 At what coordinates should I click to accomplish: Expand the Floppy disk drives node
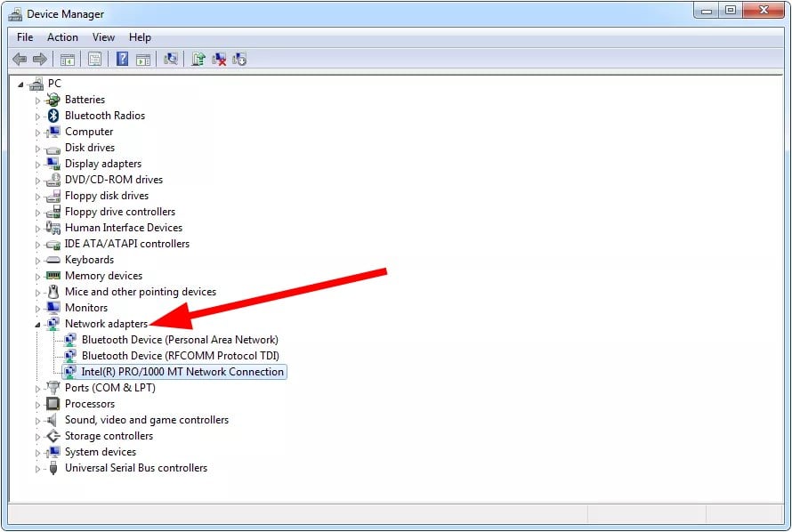pyautogui.click(x=37, y=197)
